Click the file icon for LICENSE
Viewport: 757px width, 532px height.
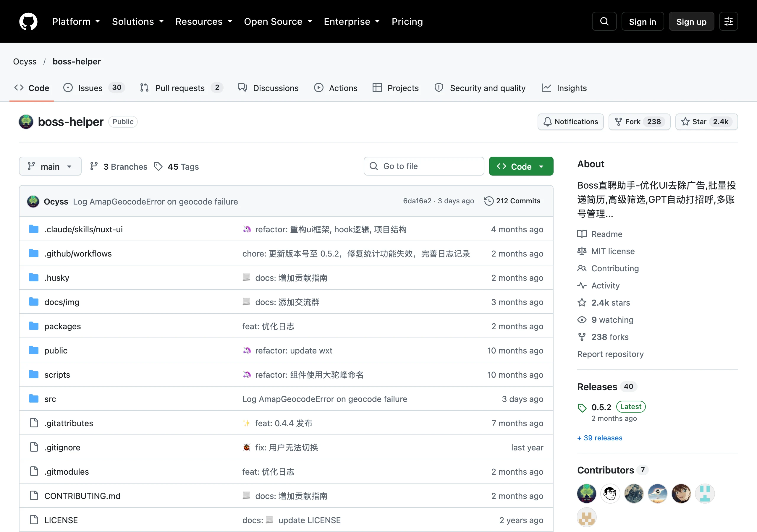tap(34, 520)
